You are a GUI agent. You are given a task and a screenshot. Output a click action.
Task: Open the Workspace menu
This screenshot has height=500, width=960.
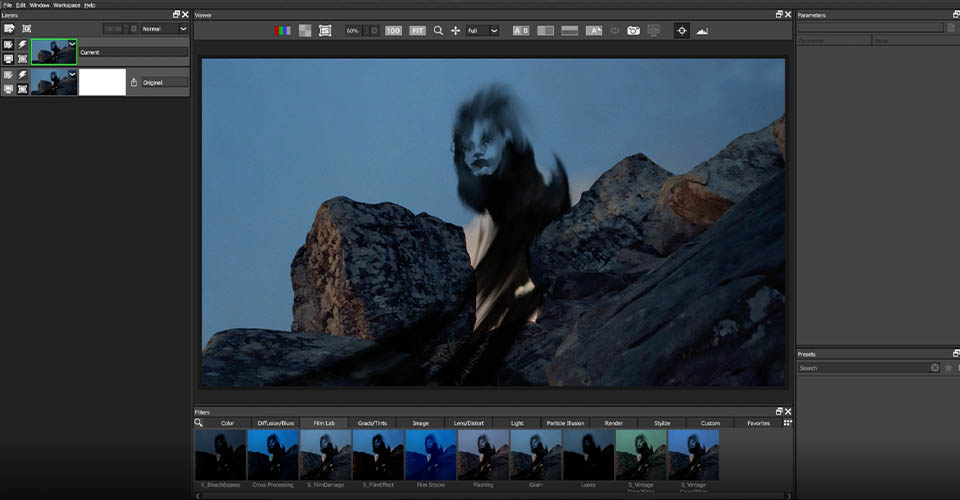click(66, 5)
